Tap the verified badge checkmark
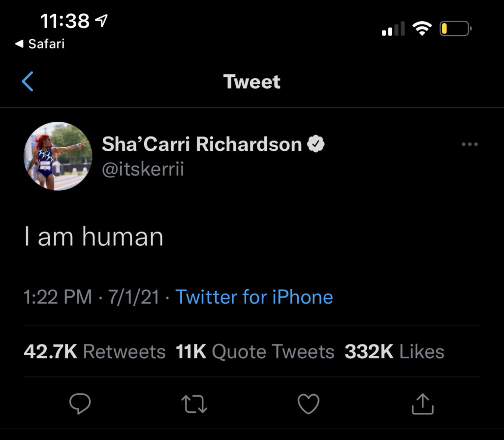 point(315,144)
